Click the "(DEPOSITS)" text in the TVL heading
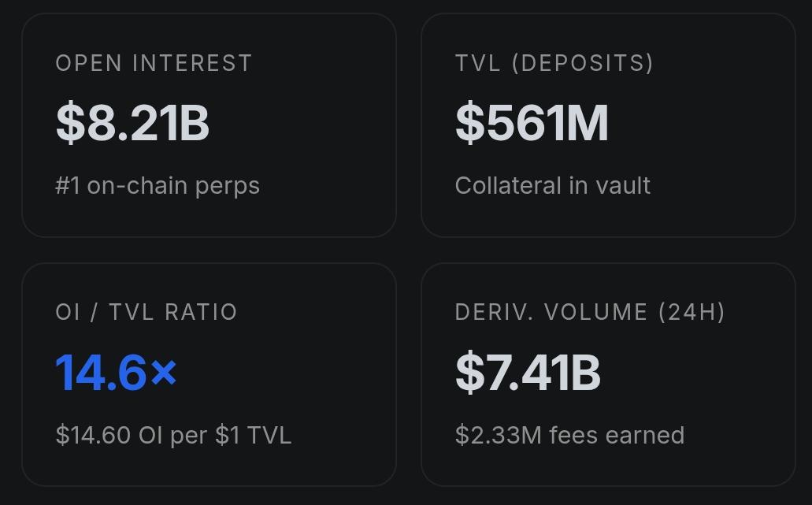 (582, 63)
